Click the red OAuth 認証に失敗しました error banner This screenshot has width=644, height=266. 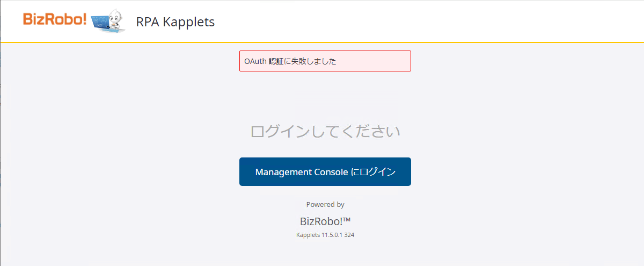pos(325,61)
